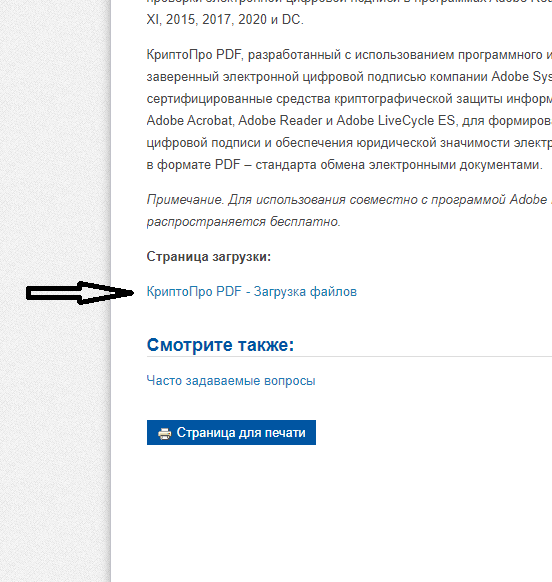552x582 pixels.
Task: Open the Часто задаваемые вопросы link
Action: (231, 381)
